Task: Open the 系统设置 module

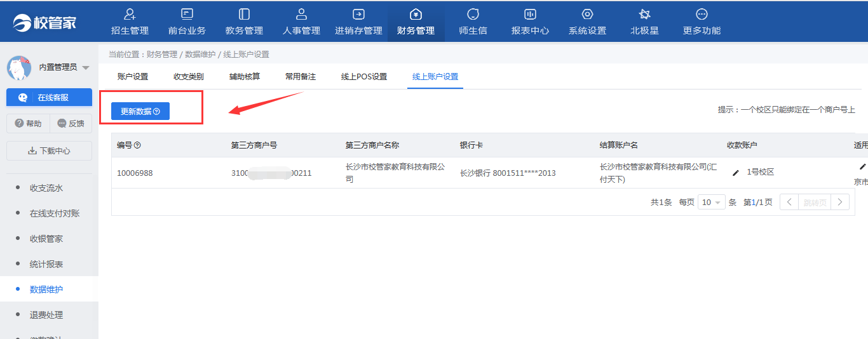Action: [x=587, y=22]
